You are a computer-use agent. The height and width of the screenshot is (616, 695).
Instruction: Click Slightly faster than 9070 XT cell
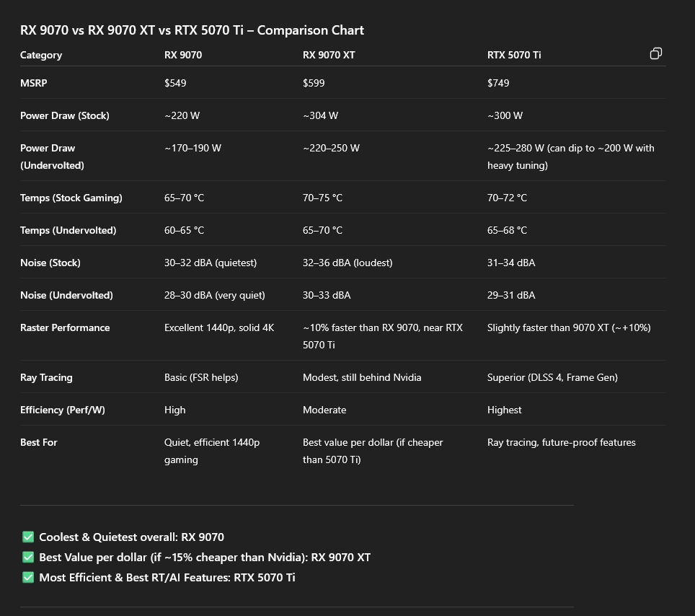coord(569,327)
